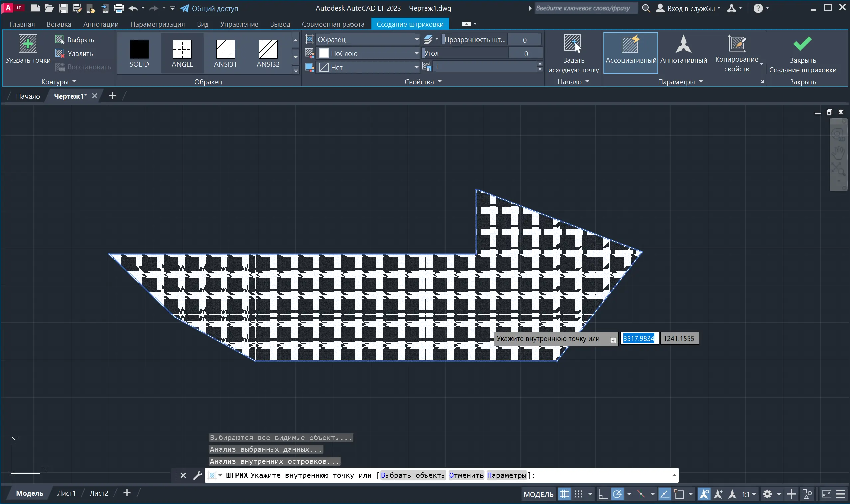
Task: Click the Plot printer icon in toolbar
Action: coord(119,8)
